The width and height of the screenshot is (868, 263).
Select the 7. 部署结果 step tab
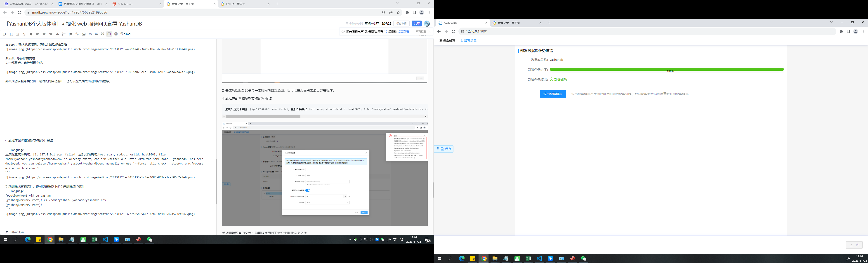468,41
